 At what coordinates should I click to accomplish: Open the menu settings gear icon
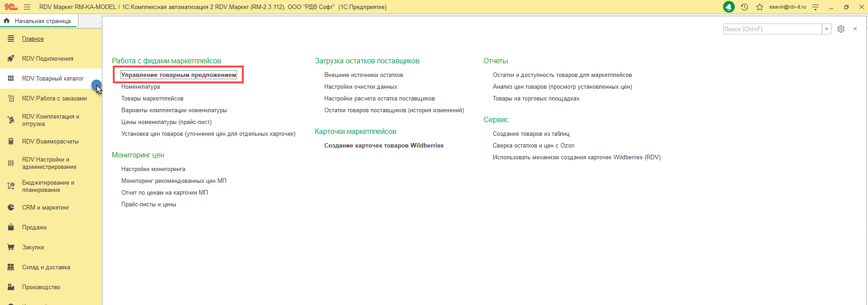click(841, 29)
